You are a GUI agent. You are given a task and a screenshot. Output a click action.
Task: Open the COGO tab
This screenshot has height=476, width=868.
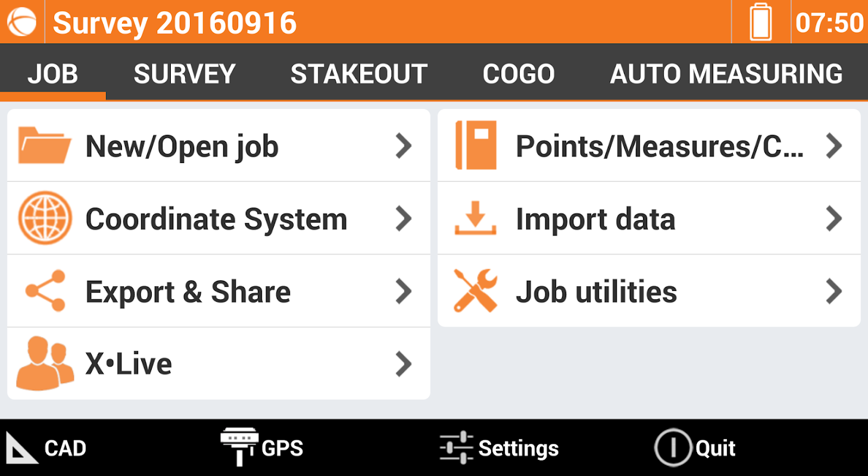[x=519, y=74]
